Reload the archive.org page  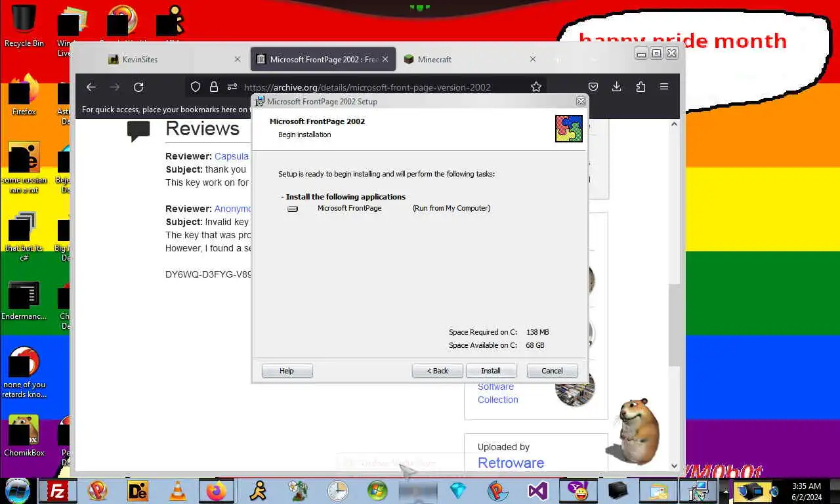[x=138, y=87]
